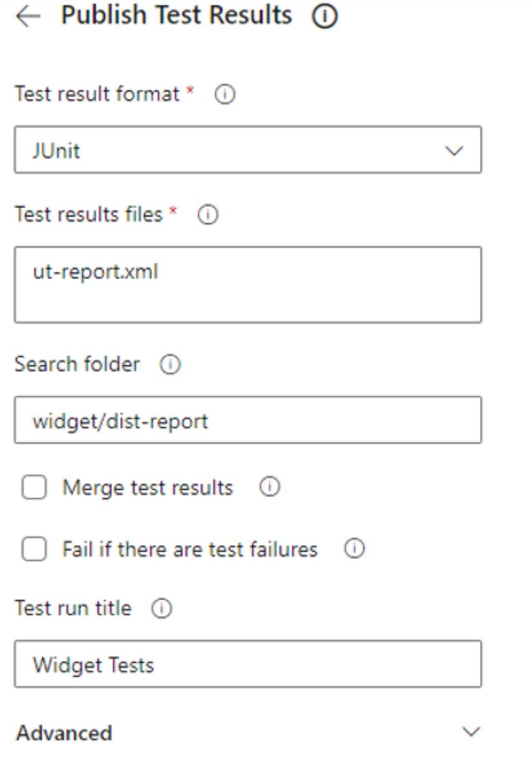Show info for Test run title
The height and width of the screenshot is (770, 532).
[162, 608]
